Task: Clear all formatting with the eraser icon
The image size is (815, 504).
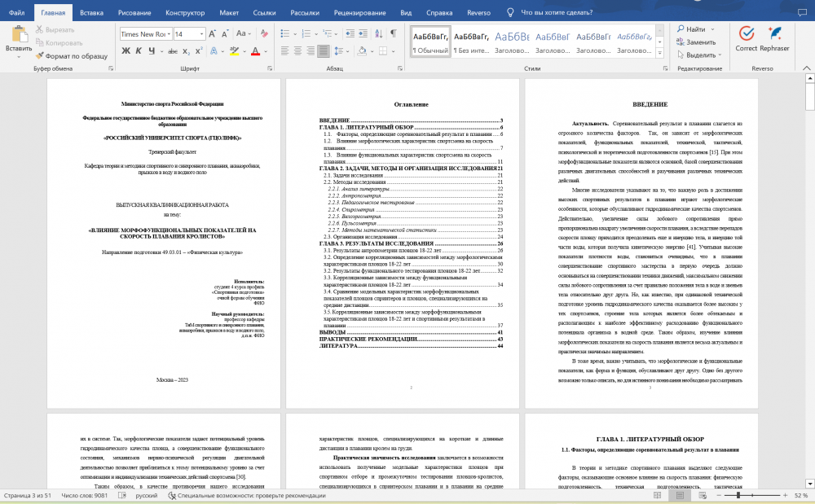Action: click(x=264, y=33)
